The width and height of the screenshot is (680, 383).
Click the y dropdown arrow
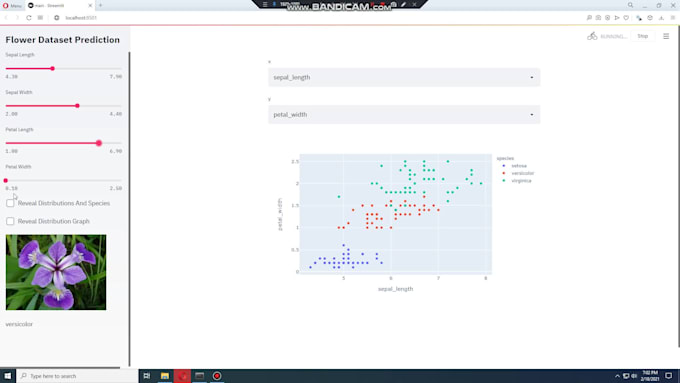tap(532, 115)
